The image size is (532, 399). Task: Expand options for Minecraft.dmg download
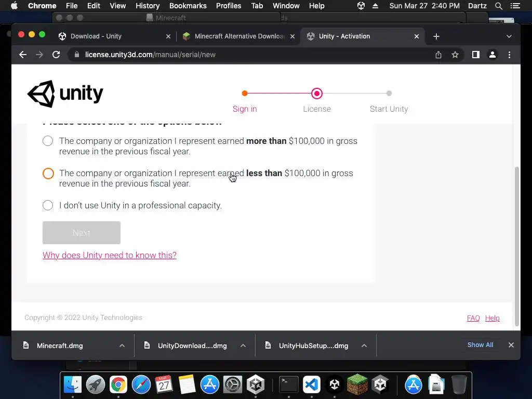(x=122, y=345)
